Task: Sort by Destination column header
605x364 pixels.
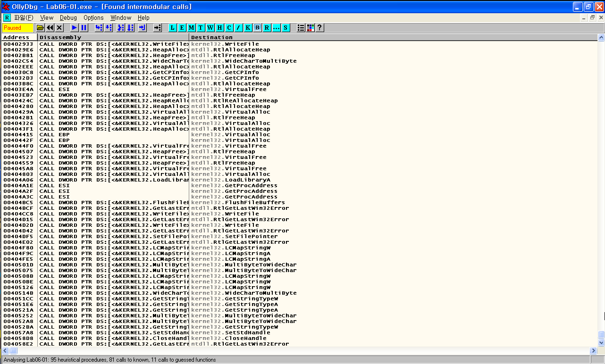Action: [x=393, y=37]
